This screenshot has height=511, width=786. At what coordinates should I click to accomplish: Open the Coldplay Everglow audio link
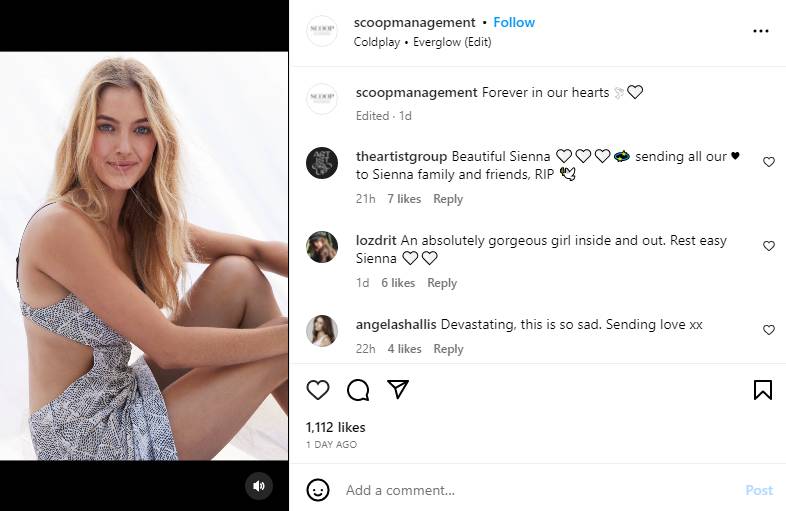tap(422, 42)
